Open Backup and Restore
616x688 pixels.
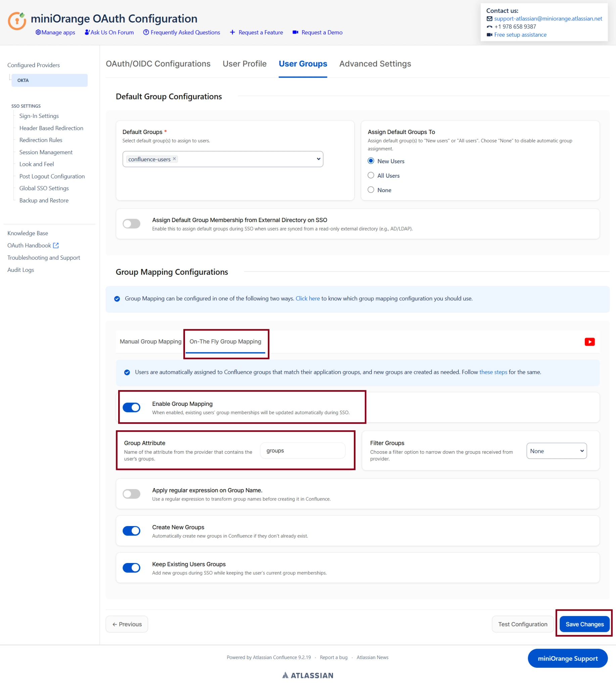(44, 200)
